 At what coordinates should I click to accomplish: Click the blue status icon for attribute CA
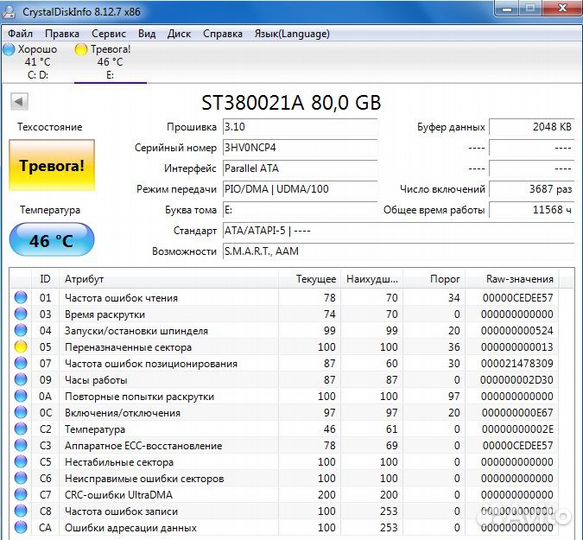[x=21, y=527]
